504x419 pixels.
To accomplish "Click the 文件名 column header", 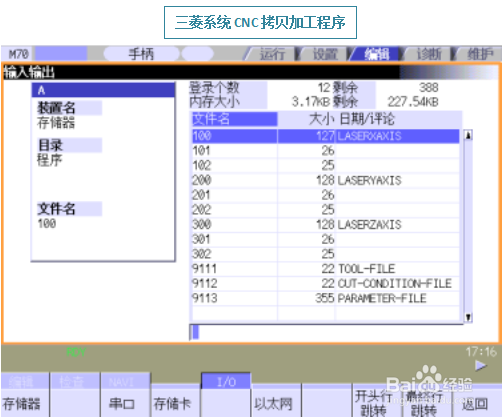I will [234, 119].
